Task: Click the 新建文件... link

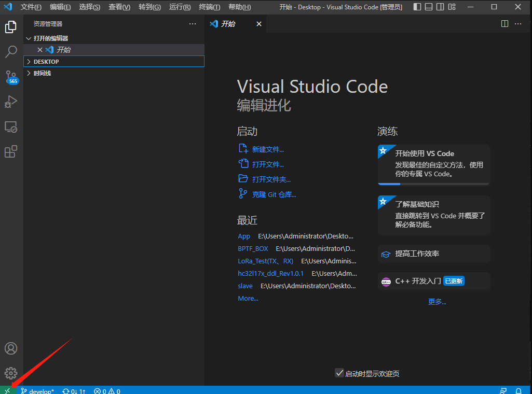Action: click(x=268, y=149)
